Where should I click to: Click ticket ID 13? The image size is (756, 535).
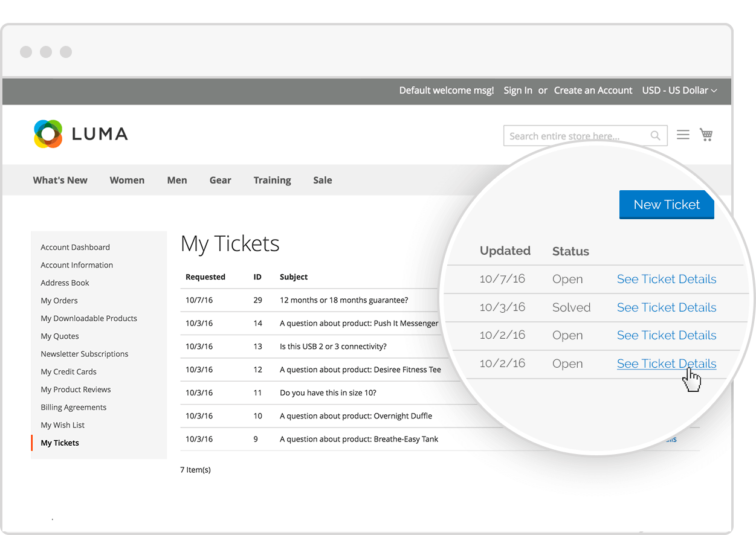point(258,347)
